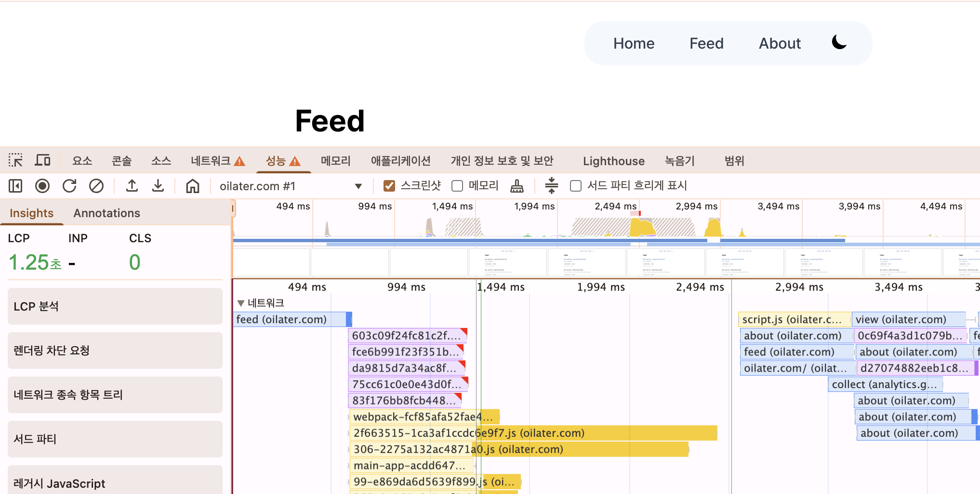Expand the 서드 파티 insight
Image resolution: width=980 pixels, height=494 pixels.
tap(115, 439)
